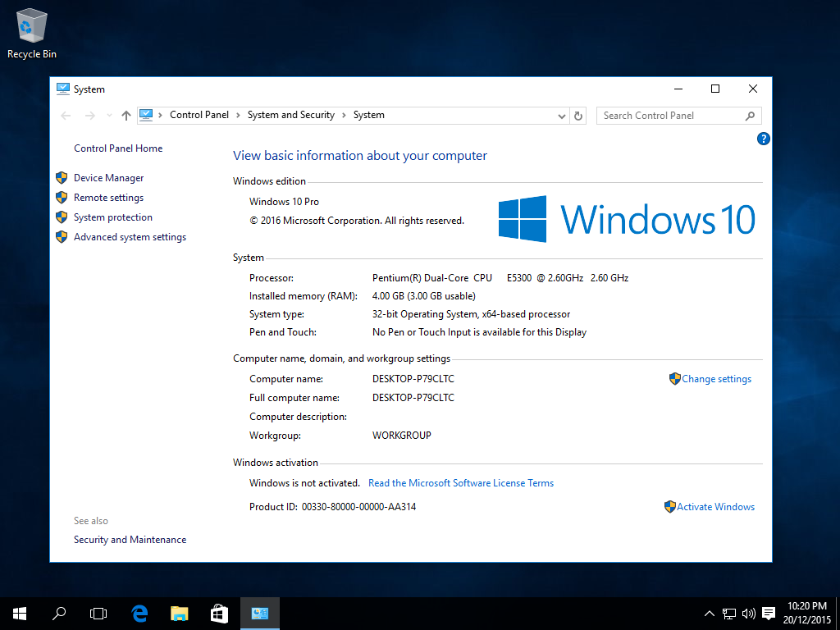
Task: Read the Microsoft Software License Terms
Action: pos(461,483)
